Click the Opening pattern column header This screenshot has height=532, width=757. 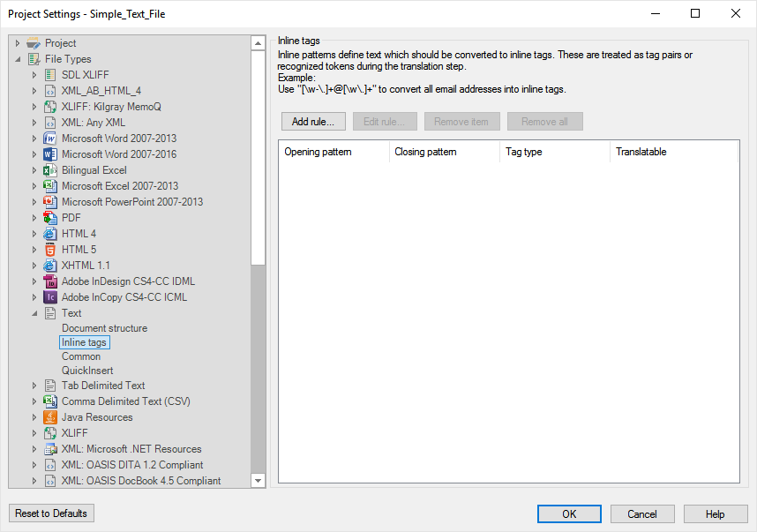[334, 152]
